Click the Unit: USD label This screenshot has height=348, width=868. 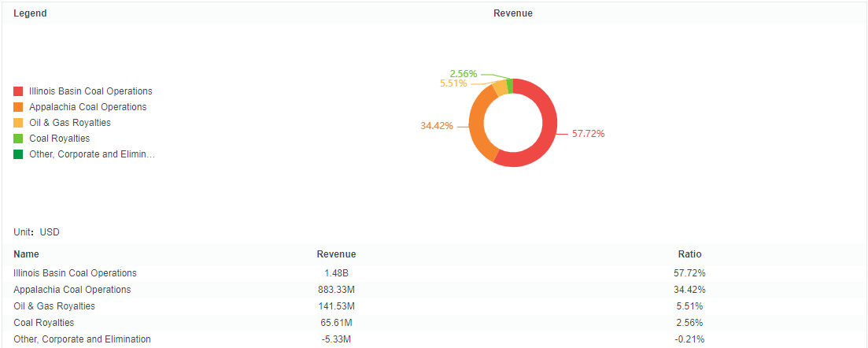36,232
